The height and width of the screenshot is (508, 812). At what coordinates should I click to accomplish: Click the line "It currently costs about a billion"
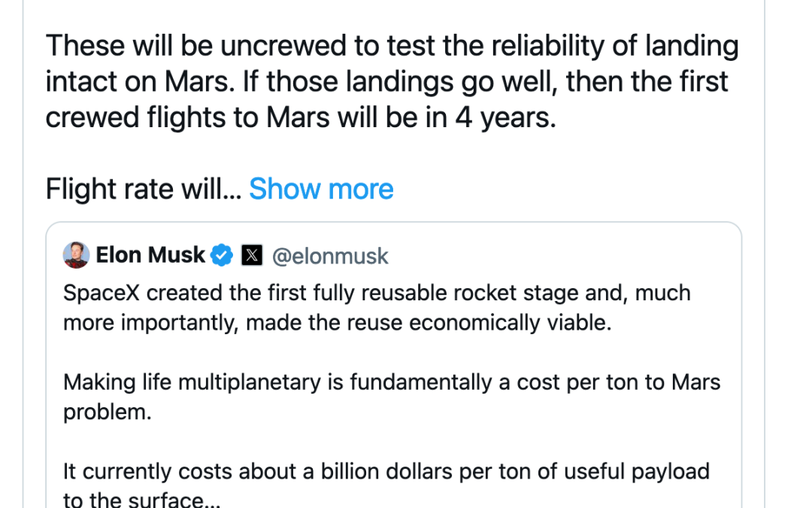(386, 472)
